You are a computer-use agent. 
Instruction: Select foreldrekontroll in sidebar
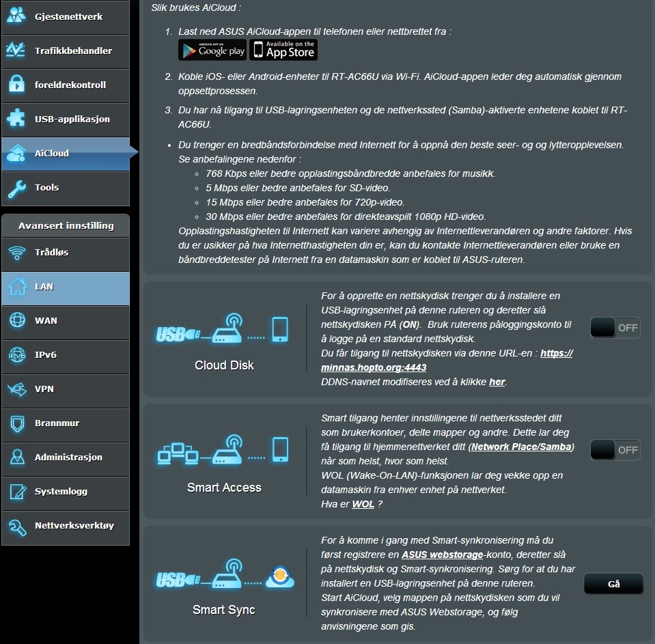coord(66,85)
